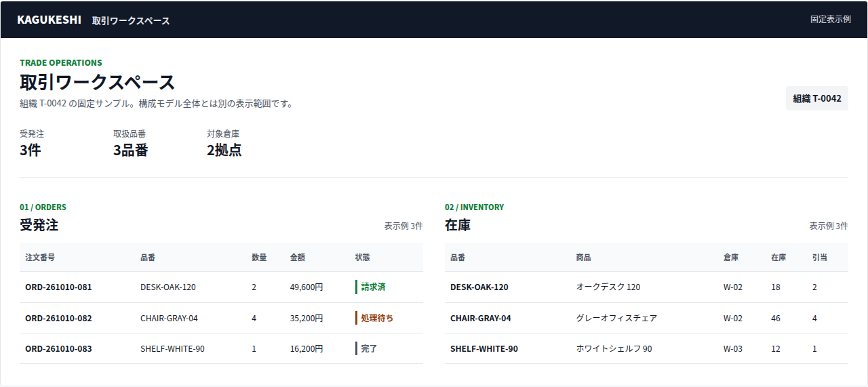The height and width of the screenshot is (387, 868).
Task: Click the 固定表示例 label in header
Action: [830, 20]
